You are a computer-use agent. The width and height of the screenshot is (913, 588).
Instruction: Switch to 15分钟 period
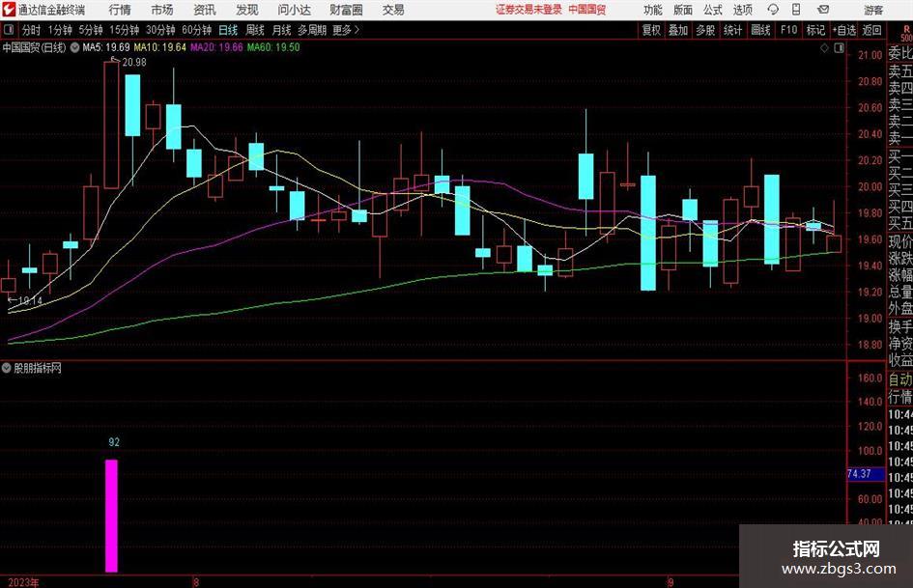pyautogui.click(x=124, y=30)
